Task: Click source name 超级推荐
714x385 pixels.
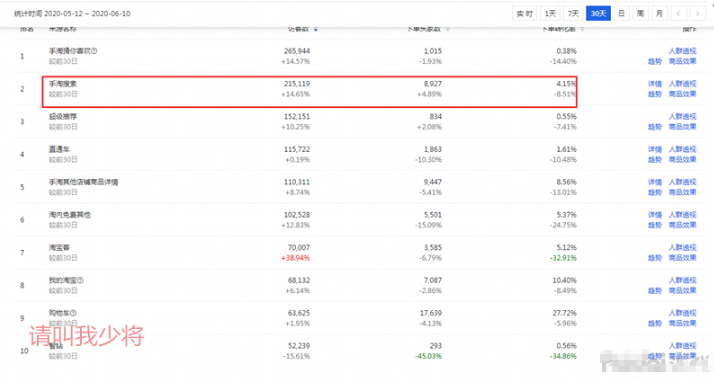Action: pyautogui.click(x=63, y=117)
